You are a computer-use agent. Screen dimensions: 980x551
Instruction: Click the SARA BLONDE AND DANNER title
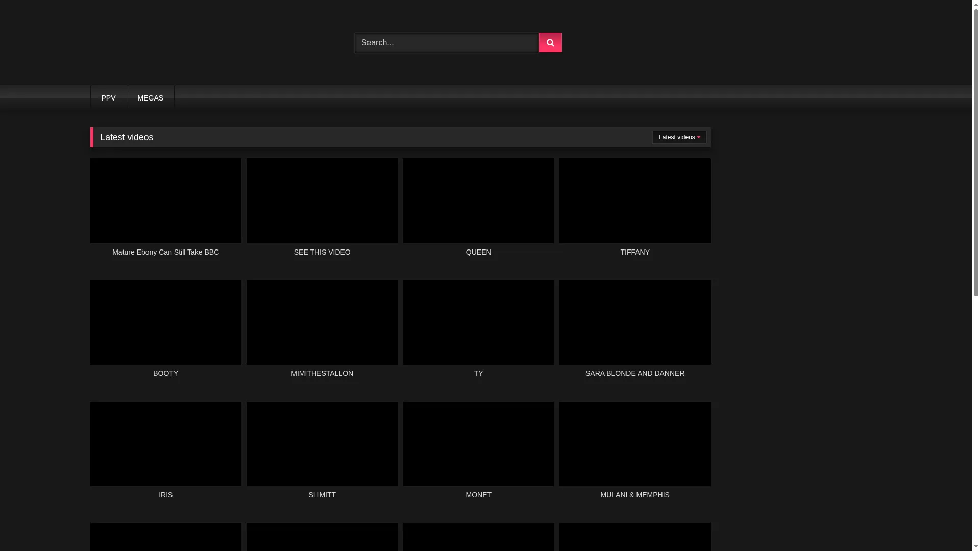point(635,373)
